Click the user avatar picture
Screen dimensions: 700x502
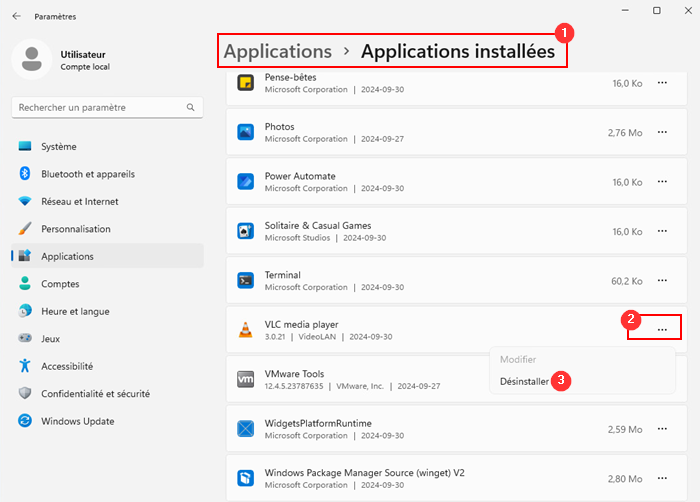tap(32, 59)
